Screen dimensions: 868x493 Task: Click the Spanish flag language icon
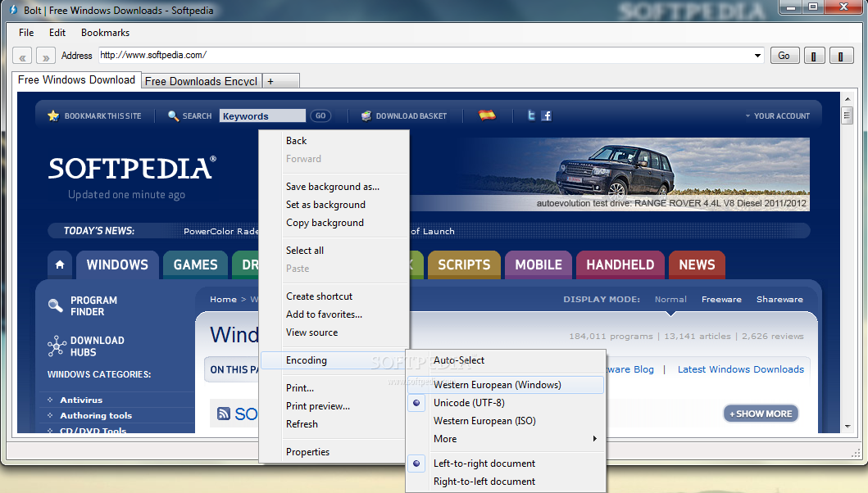point(487,115)
